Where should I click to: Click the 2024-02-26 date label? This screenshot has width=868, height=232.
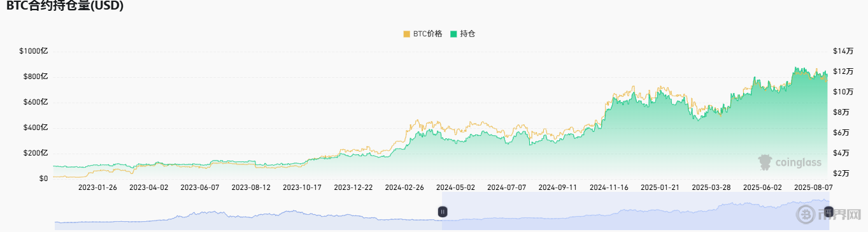point(404,188)
